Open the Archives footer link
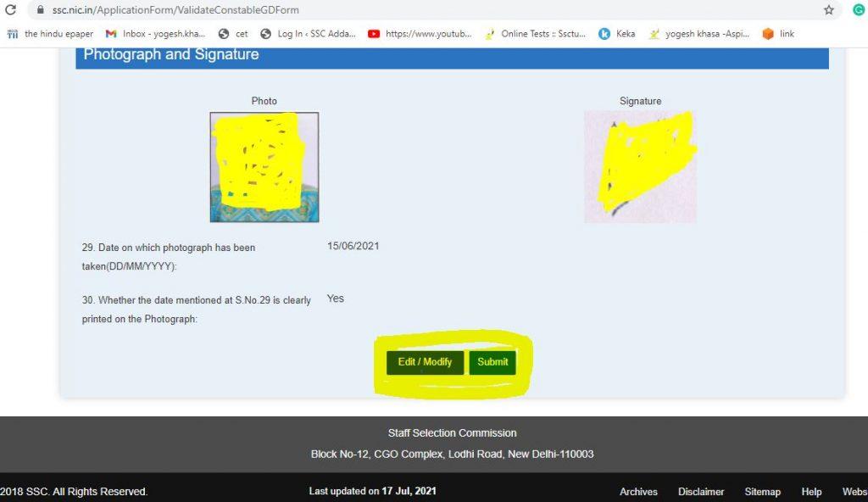Screen dimensions: 868x502 pyautogui.click(x=638, y=492)
